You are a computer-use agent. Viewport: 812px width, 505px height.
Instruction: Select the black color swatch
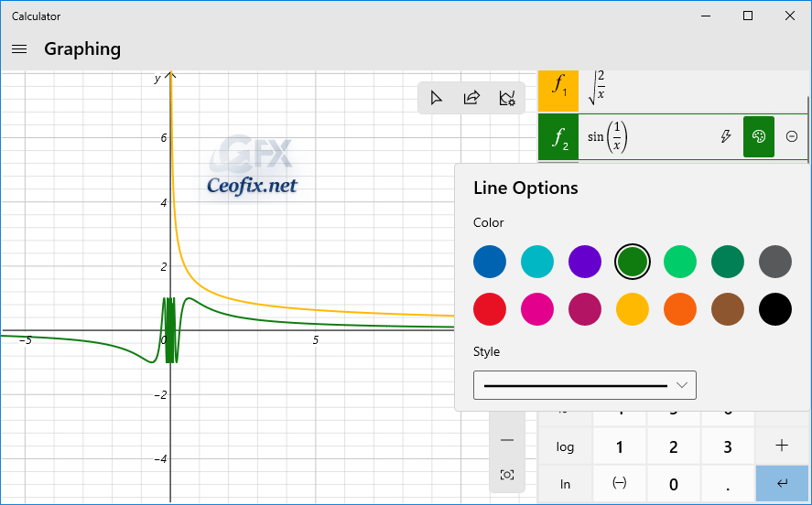pyautogui.click(x=775, y=309)
